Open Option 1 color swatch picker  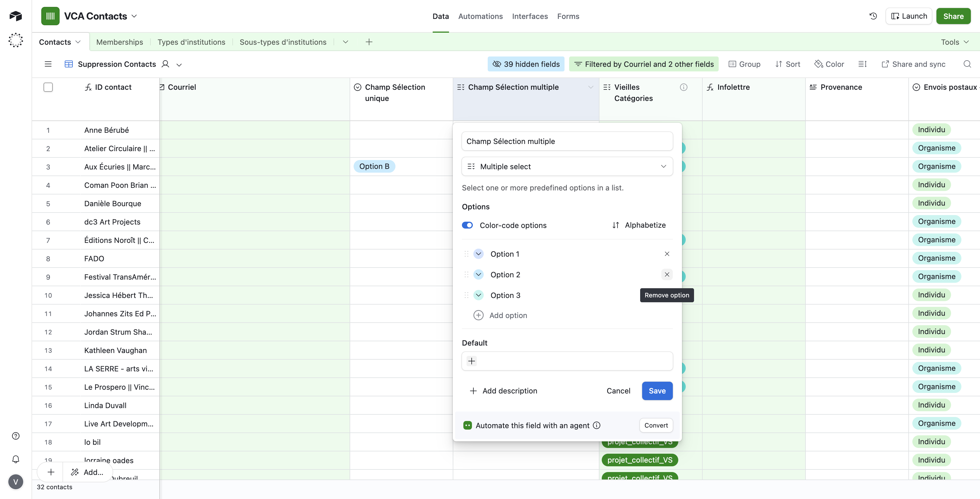pos(478,254)
